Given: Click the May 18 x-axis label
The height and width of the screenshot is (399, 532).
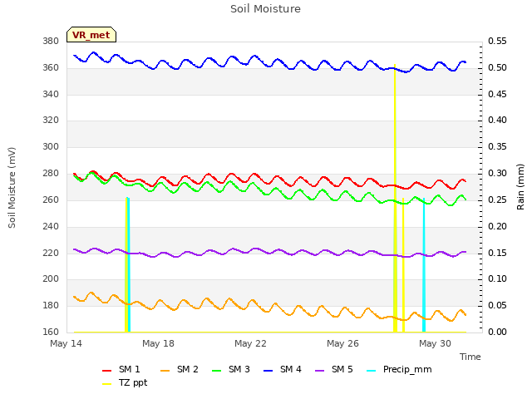Looking at the screenshot, I should tap(158, 343).
